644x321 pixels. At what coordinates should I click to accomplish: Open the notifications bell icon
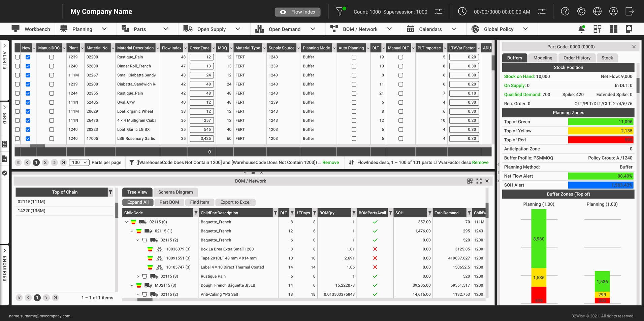581,29
